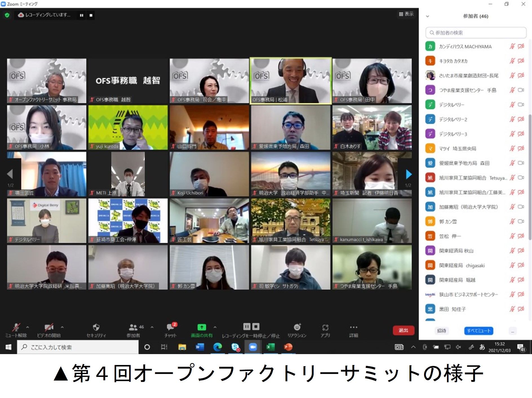Image resolution: width=532 pixels, height=398 pixels.
Task: Click the green Share Screen icon
Action: point(201,327)
